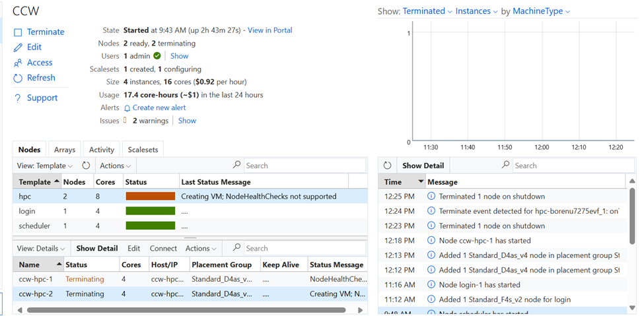The image size is (644, 316).
Task: Click the Support link
Action: [42, 98]
